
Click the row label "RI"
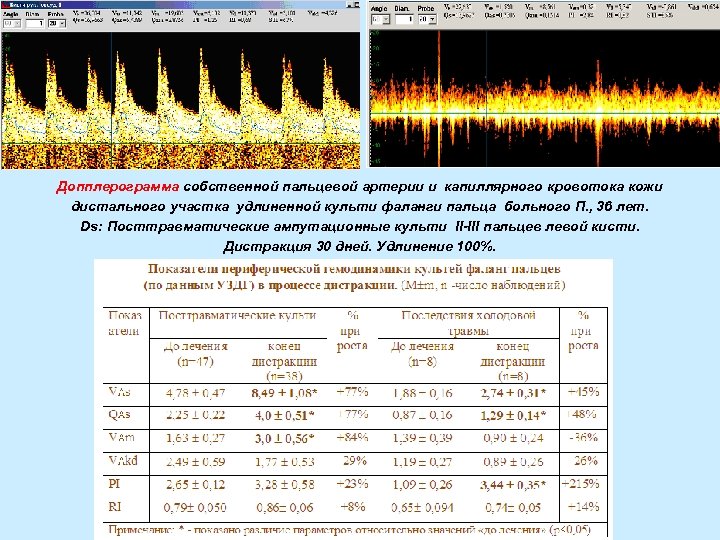click(115, 506)
